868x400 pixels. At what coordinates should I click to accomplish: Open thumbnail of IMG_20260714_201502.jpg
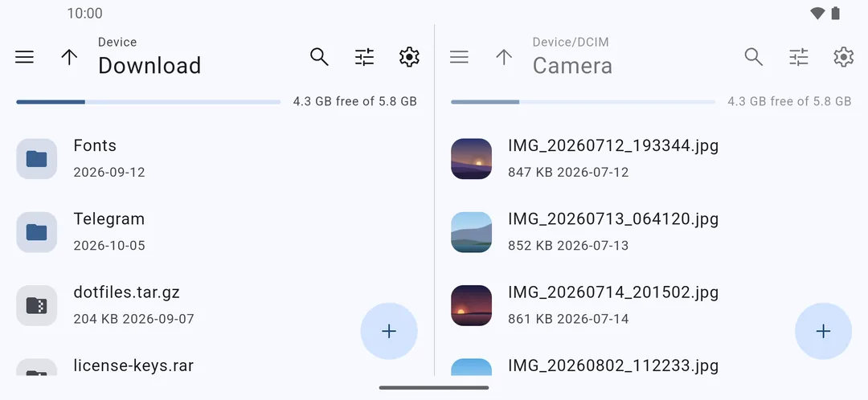(x=471, y=305)
